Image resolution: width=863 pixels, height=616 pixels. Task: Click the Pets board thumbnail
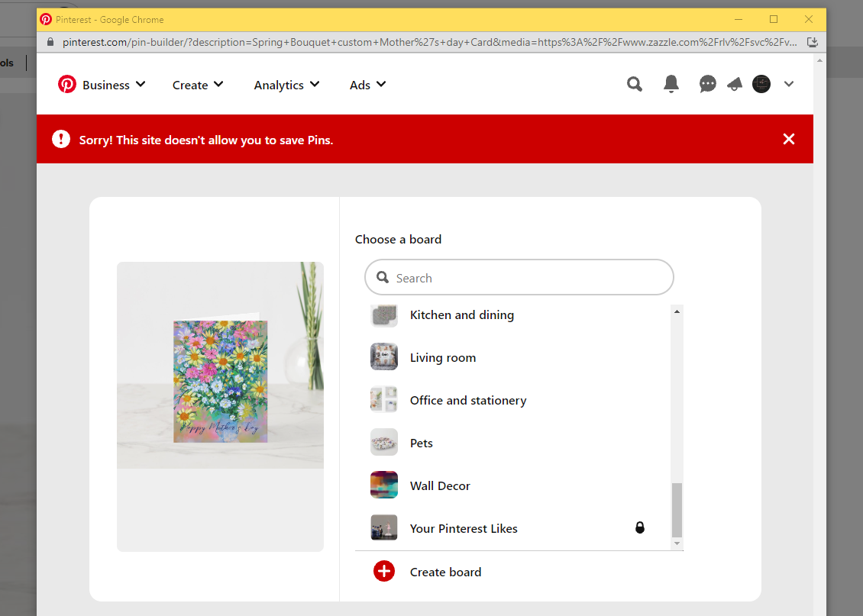click(384, 442)
